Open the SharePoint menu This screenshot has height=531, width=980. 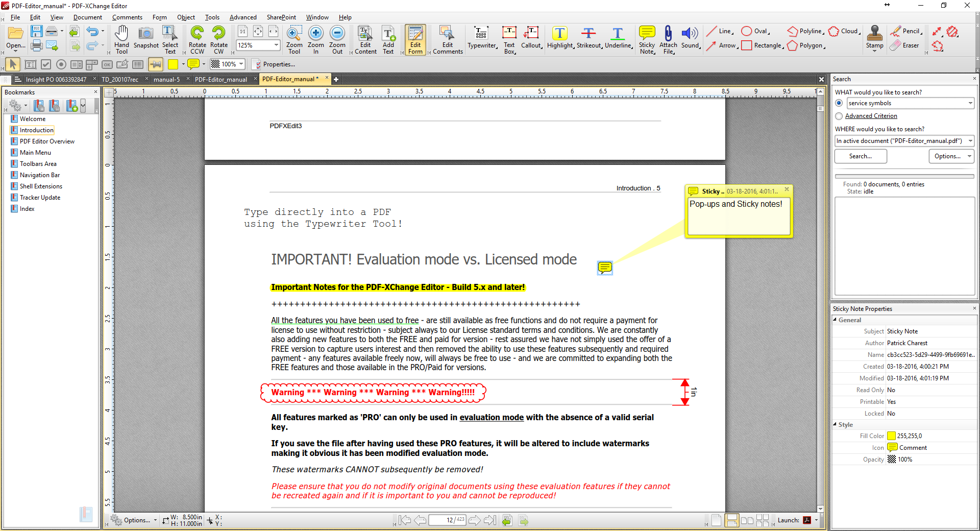281,17
